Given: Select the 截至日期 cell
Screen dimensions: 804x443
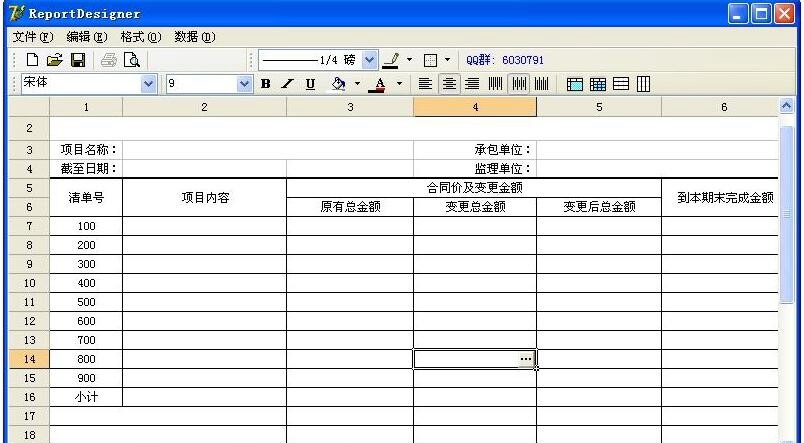Looking at the screenshot, I should (x=86, y=169).
